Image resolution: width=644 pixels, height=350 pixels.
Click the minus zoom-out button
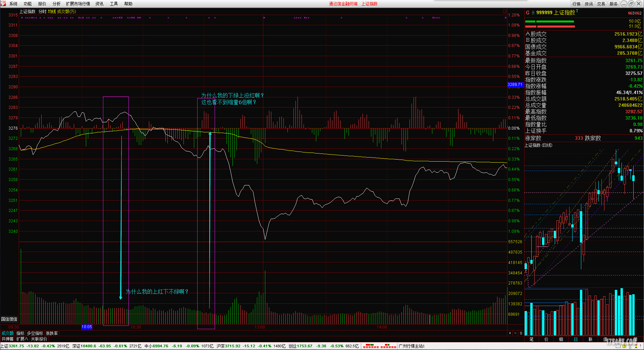pos(516,333)
